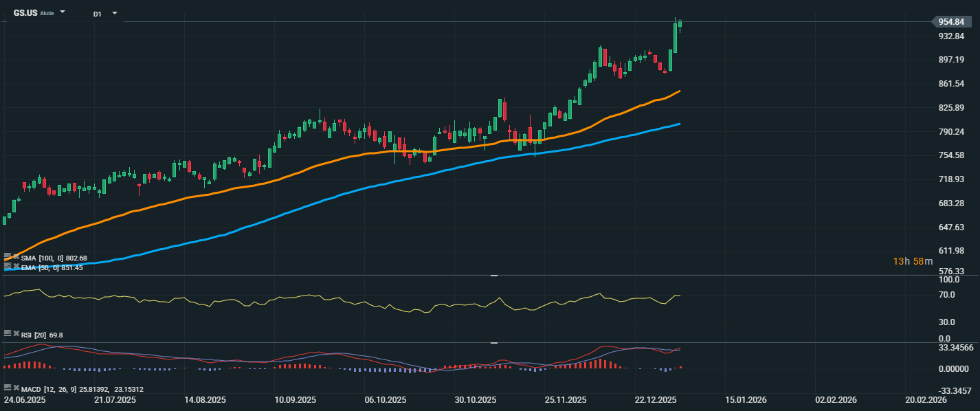This screenshot has height=411, width=980.
Task: Click the 13h 58m candle countdown timer
Action: (913, 261)
